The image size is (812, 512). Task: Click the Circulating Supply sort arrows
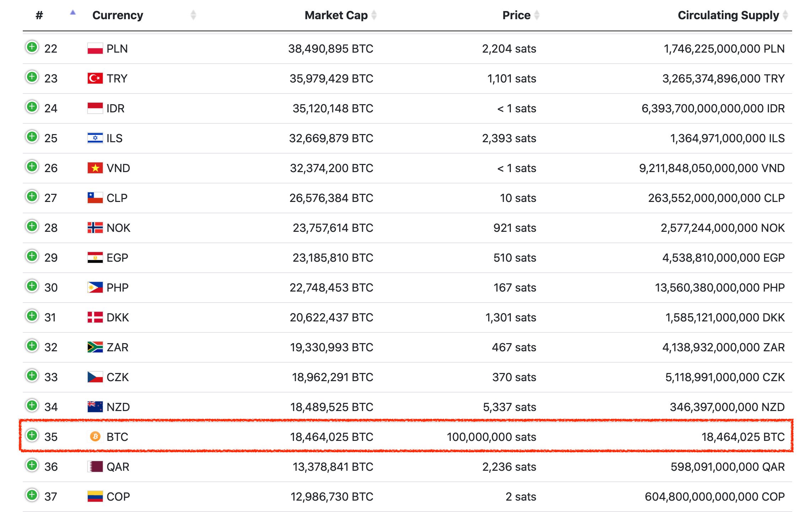coord(785,15)
